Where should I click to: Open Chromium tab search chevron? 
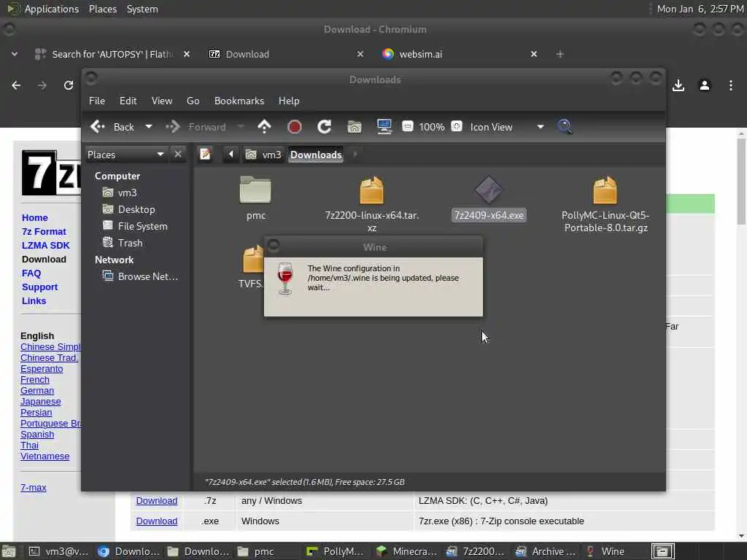pyautogui.click(x=15, y=54)
